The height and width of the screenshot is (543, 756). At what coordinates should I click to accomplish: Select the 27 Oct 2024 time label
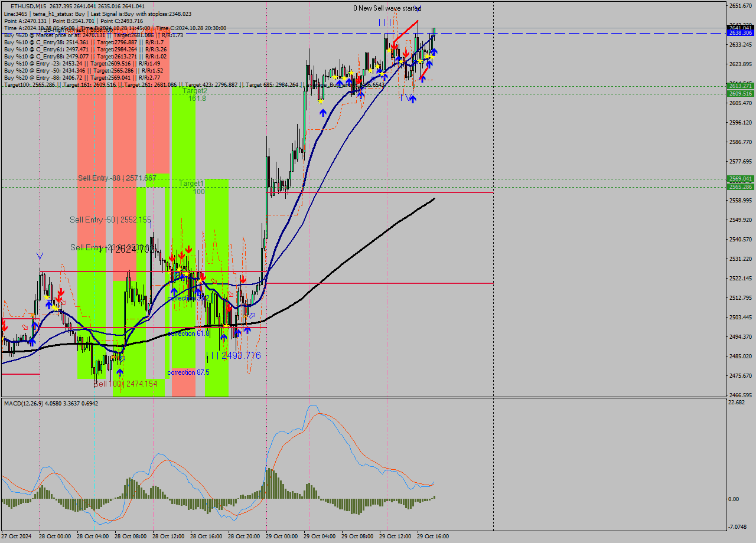pos(17,537)
